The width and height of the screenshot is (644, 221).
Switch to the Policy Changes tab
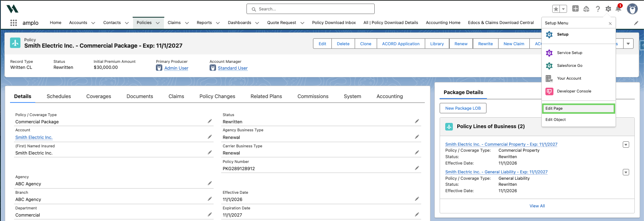click(217, 96)
